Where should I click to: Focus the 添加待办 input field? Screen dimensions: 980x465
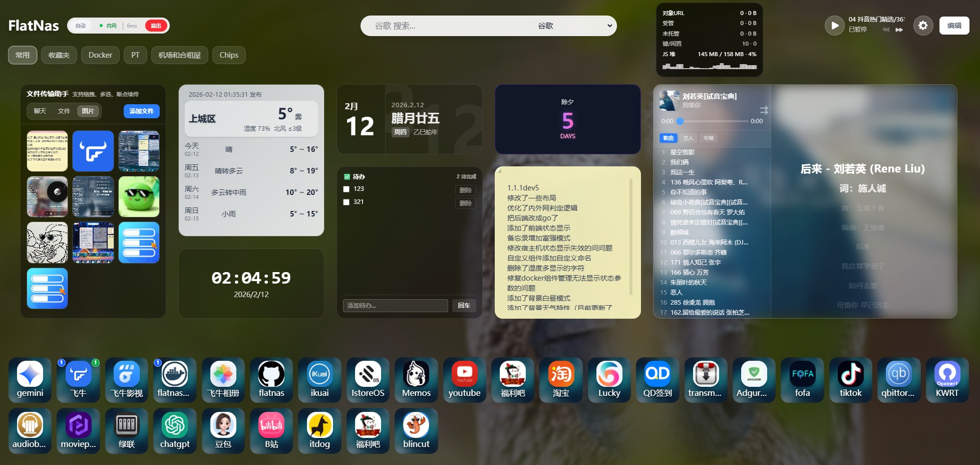tap(395, 306)
